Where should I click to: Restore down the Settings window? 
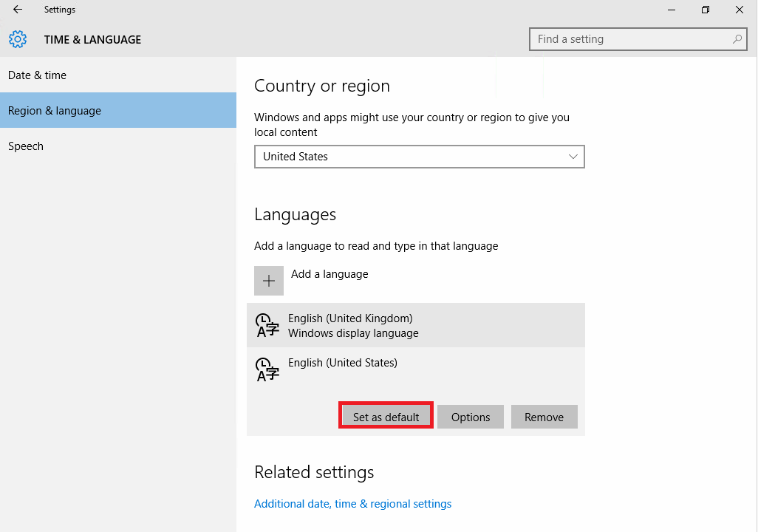(706, 10)
